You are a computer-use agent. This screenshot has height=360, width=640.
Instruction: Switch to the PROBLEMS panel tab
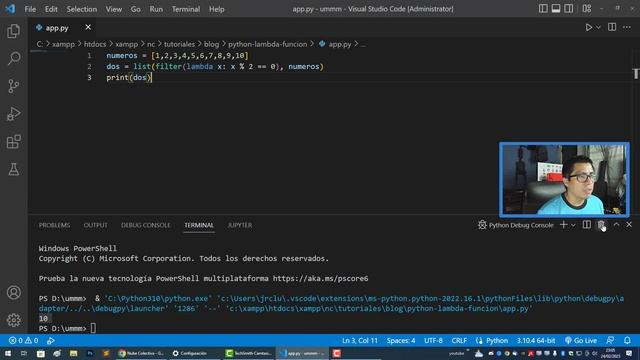(54, 225)
